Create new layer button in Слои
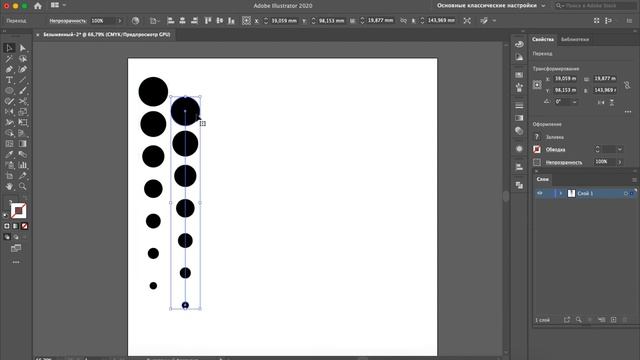This screenshot has width=640, height=360. (x=613, y=320)
